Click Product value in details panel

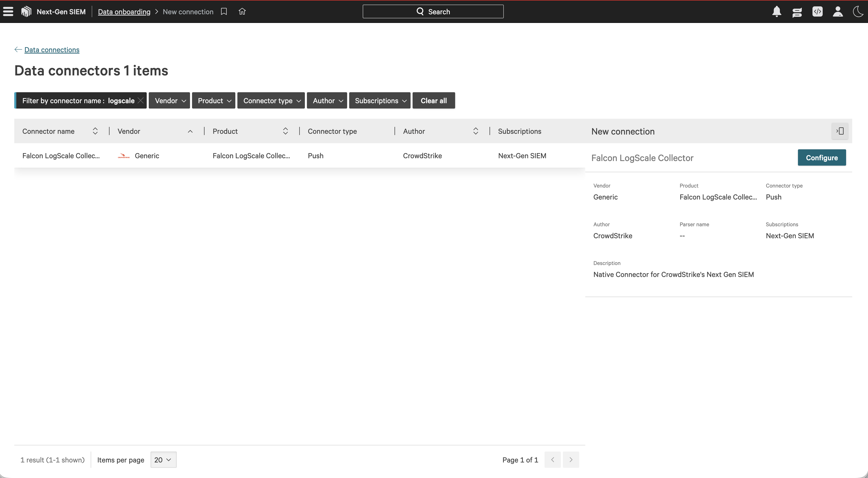tap(718, 197)
